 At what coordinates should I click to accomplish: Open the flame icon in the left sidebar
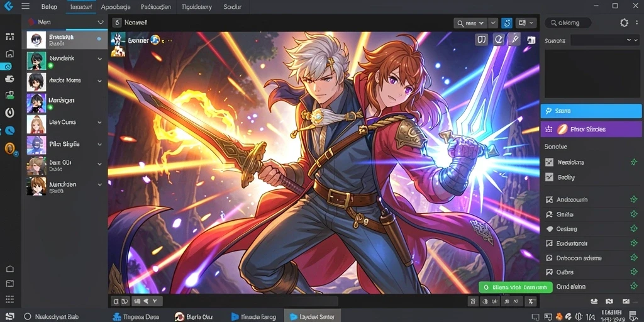(x=10, y=112)
